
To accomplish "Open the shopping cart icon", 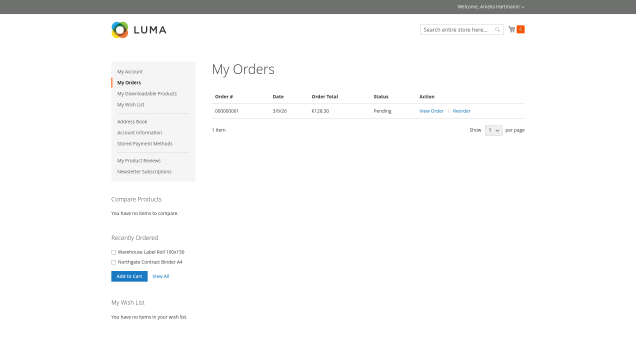I will [x=511, y=29].
